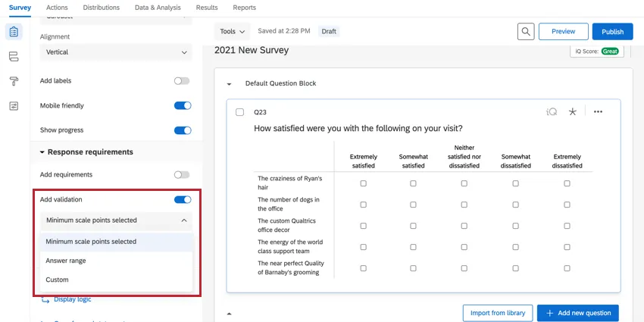Collapse the Response requirements section
The height and width of the screenshot is (322, 644).
point(44,152)
